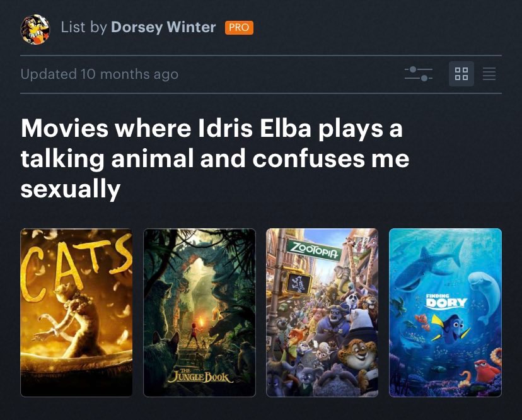
Task: Open the Zootopia movie poster
Action: tap(322, 312)
